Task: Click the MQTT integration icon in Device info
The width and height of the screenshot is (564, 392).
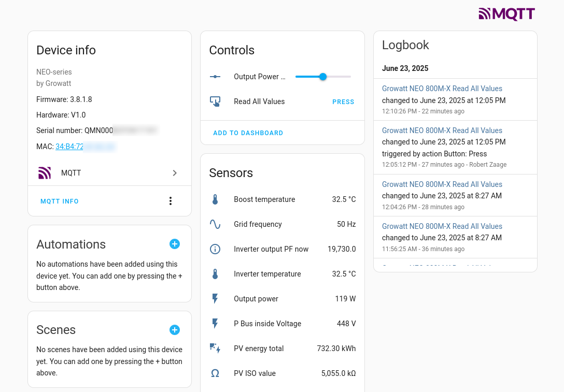Action: click(x=45, y=173)
